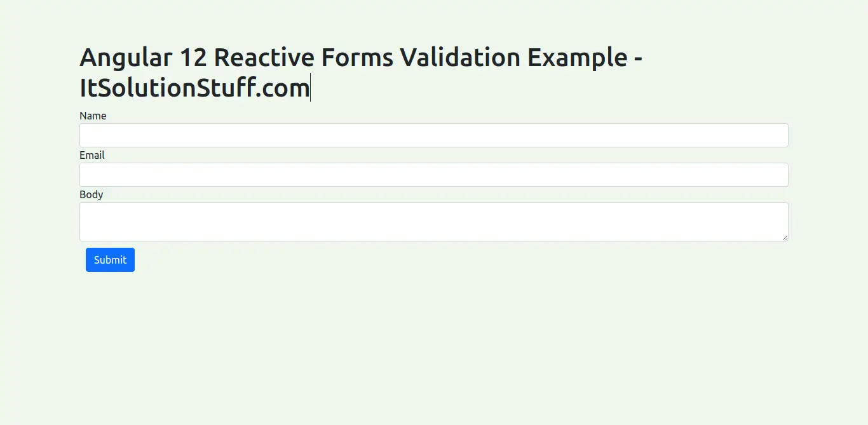Click the word Name above the first field
Viewport: 868px width, 425px height.
coord(93,116)
